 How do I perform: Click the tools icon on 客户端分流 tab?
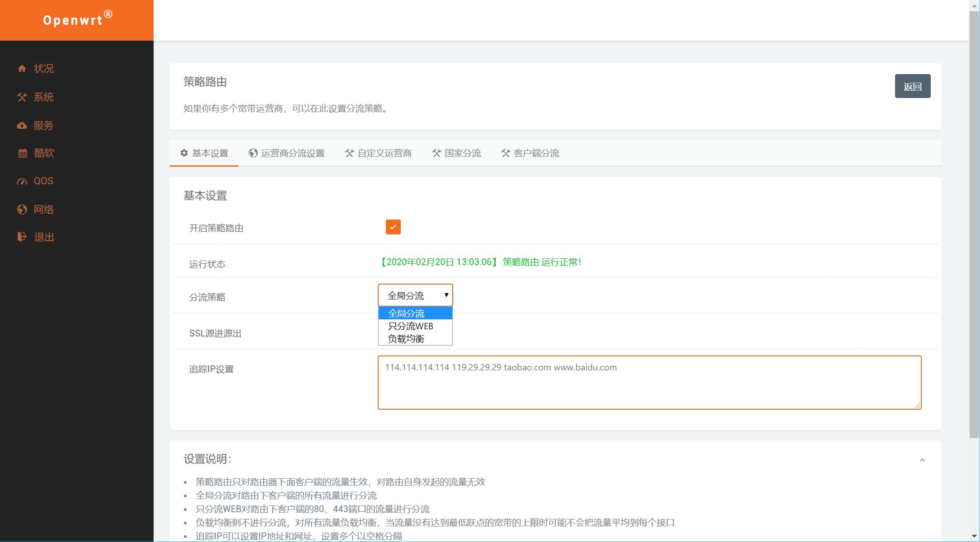(x=506, y=153)
